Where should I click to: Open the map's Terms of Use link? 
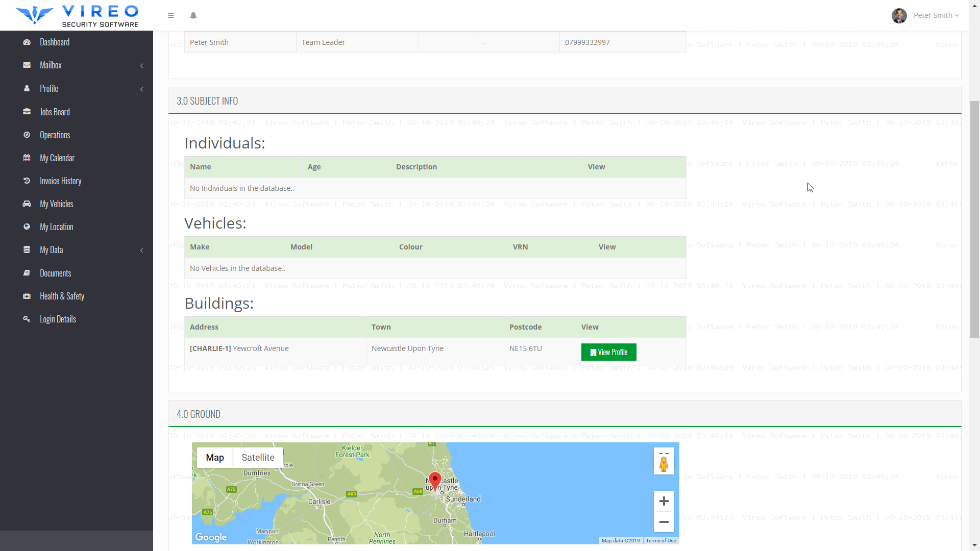tap(661, 540)
